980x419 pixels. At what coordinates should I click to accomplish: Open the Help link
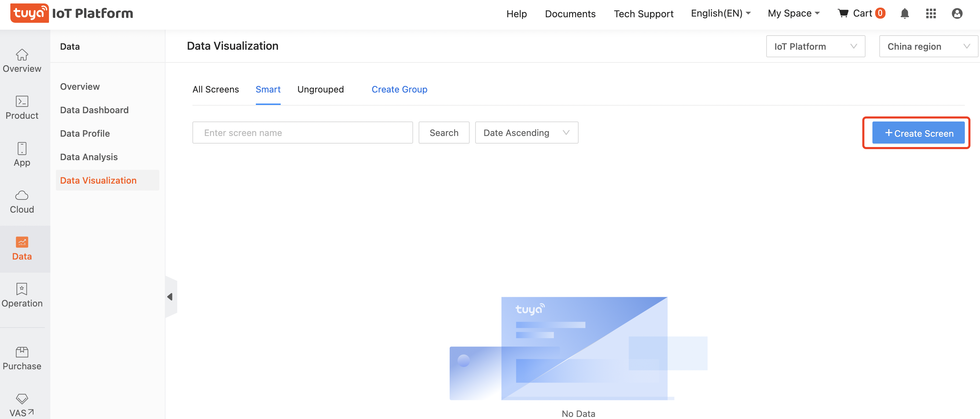(516, 14)
